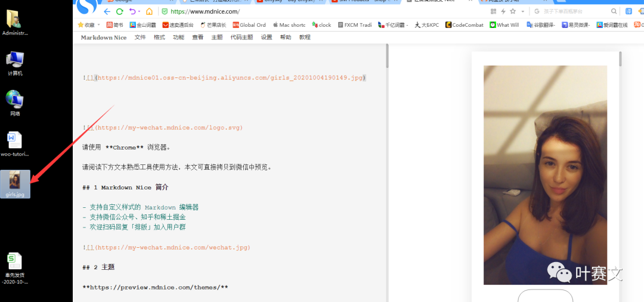Image resolution: width=644 pixels, height=302 pixels.
Task: Open the What Will bookmark
Action: tap(504, 25)
